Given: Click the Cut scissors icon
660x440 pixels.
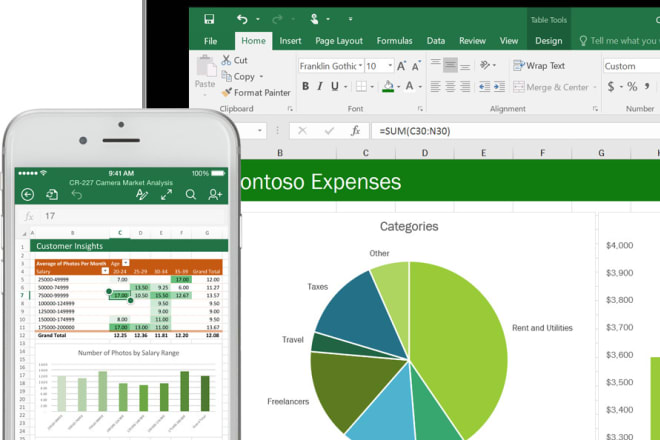Looking at the screenshot, I should [228, 61].
